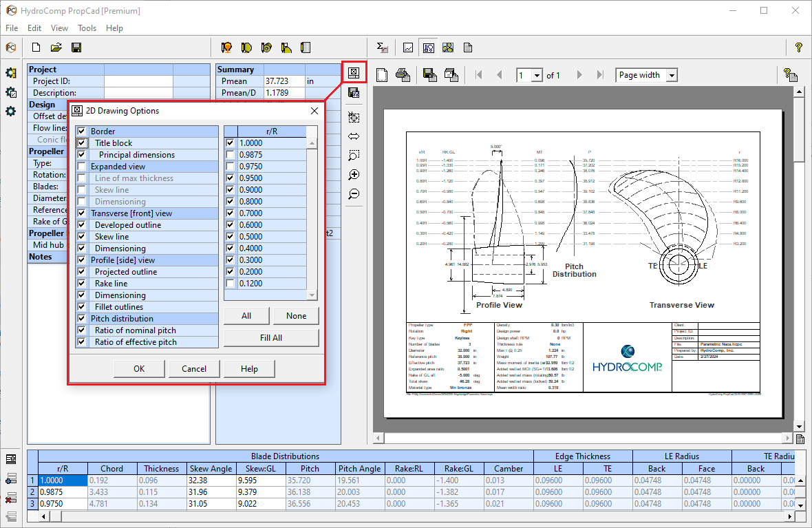Click the 2D drawing view icon
Image resolution: width=812 pixels, height=528 pixels.
428,47
